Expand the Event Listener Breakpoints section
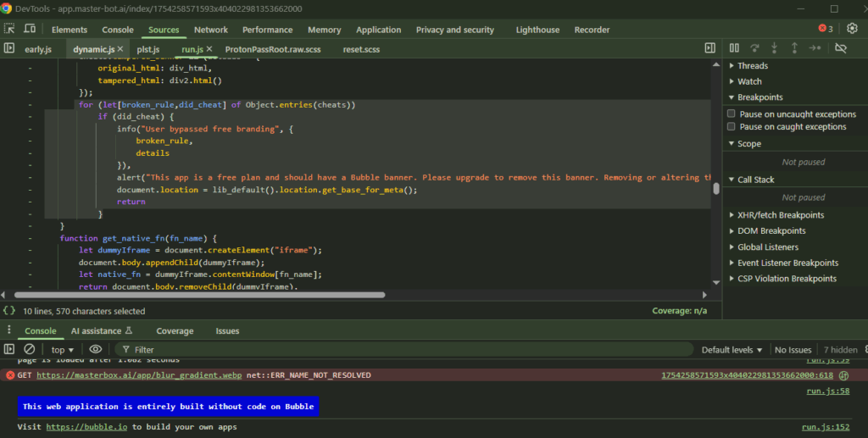 [x=787, y=263]
